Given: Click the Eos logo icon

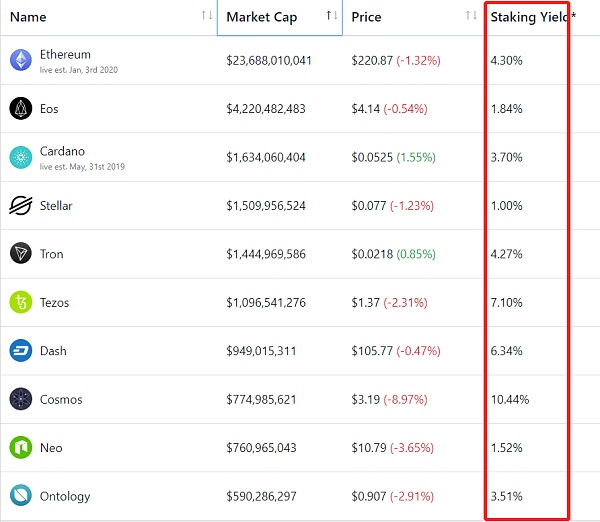Looking at the screenshot, I should tap(21, 109).
